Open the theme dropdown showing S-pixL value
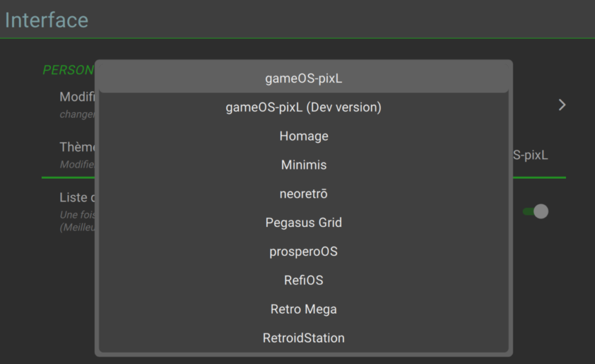The width and height of the screenshot is (595, 364). (531, 155)
